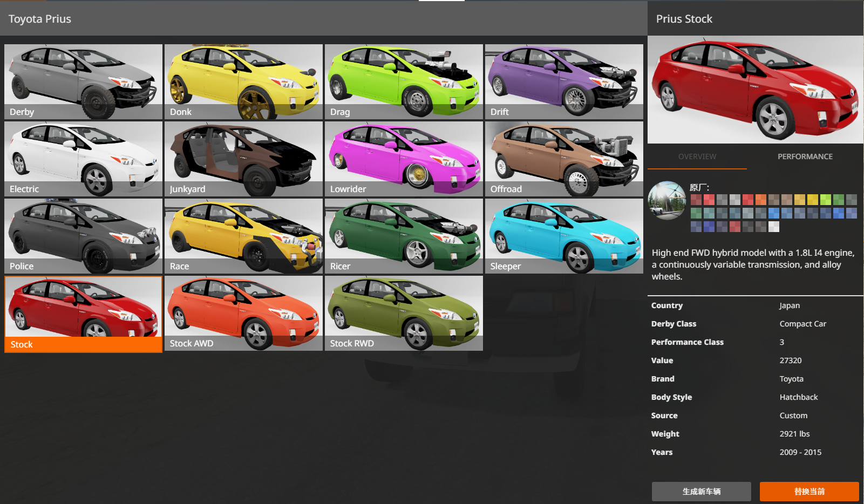This screenshot has height=504, width=864.
Task: Click the Derby Class value Compact Car
Action: click(803, 324)
